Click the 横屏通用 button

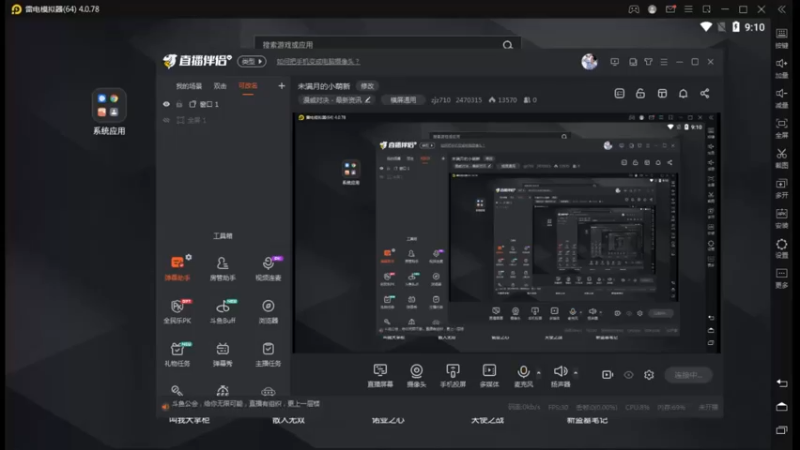click(x=403, y=100)
